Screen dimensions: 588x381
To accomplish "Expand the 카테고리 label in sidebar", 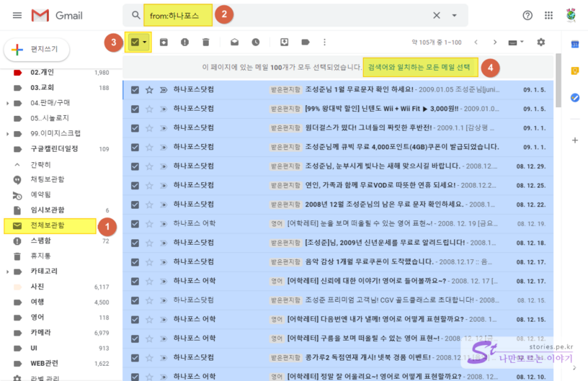I will [x=7, y=272].
